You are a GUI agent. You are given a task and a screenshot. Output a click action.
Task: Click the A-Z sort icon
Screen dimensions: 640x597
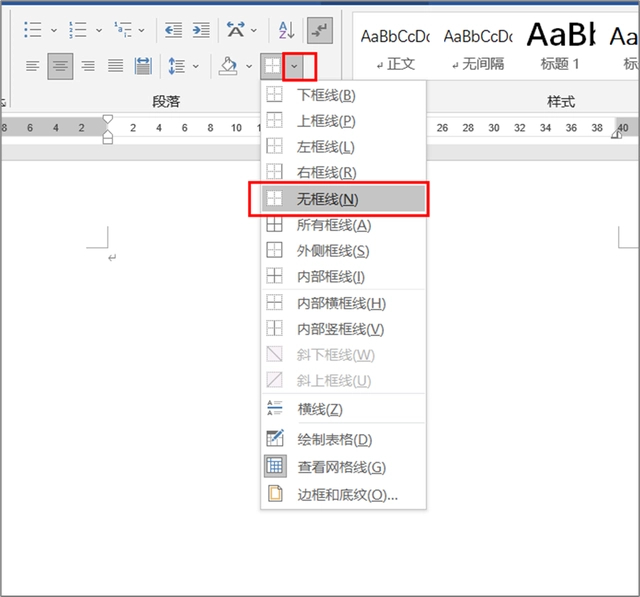[287, 30]
